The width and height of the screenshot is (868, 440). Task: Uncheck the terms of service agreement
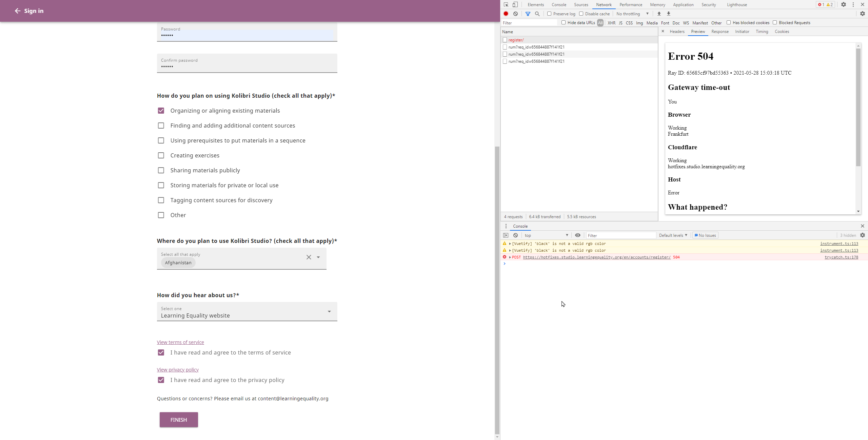pyautogui.click(x=161, y=352)
